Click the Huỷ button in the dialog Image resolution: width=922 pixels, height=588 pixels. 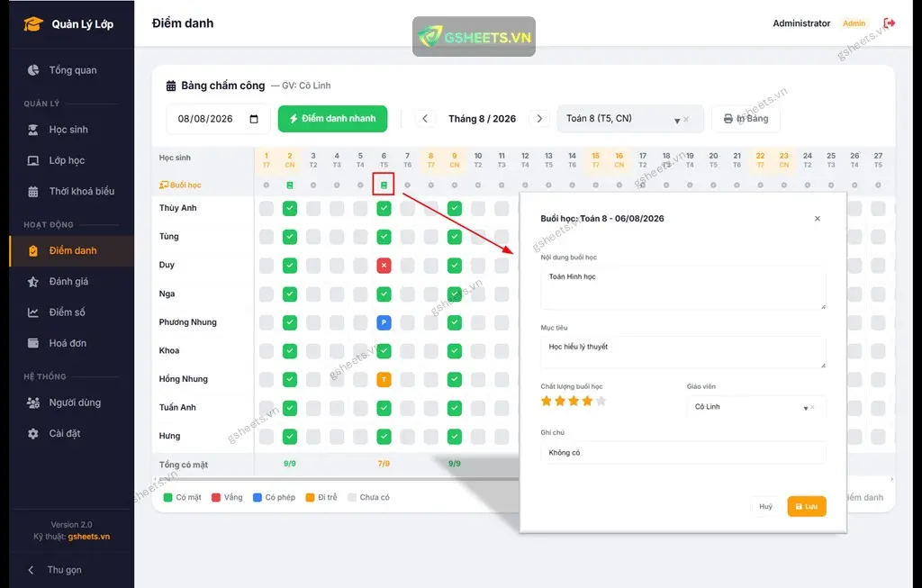(x=765, y=506)
